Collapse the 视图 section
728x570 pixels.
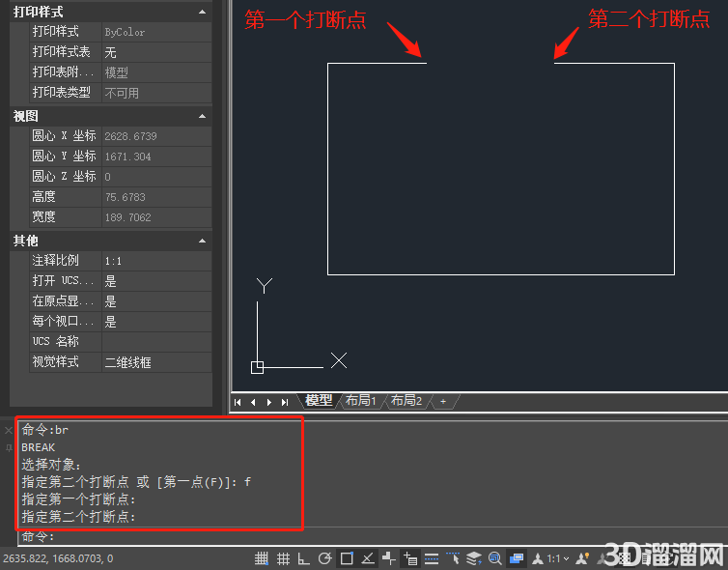point(202,116)
